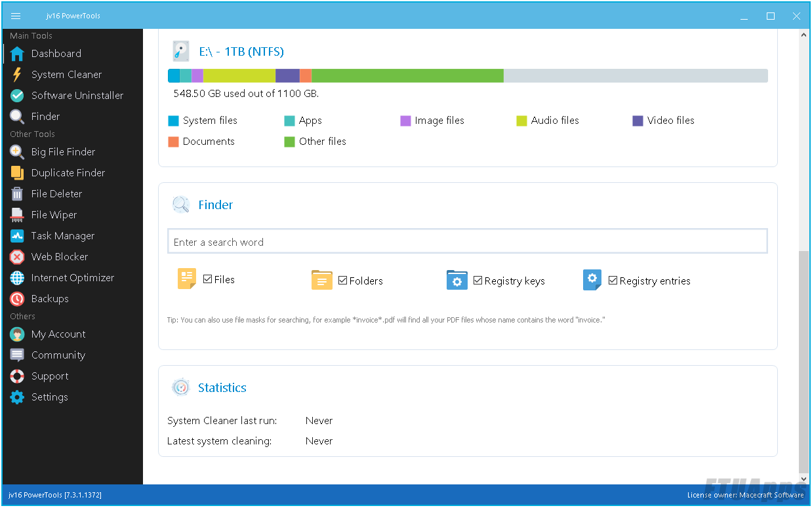Screen dimensions: 812x508
Task: Click the yellow Files document icon
Action: (187, 279)
